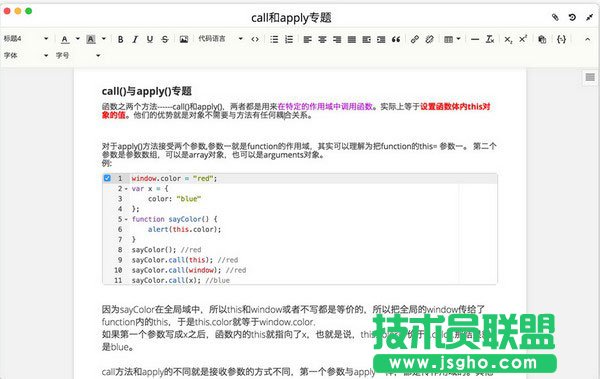The height and width of the screenshot is (379, 600).
Task: Open the 标题4 heading style dropdown
Action: [x=26, y=39]
